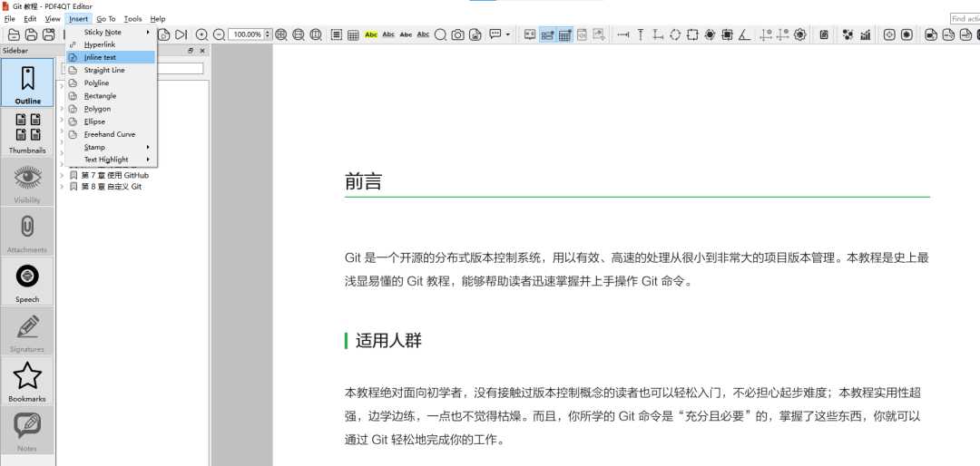Click the Save As toolbar icon

(x=48, y=35)
